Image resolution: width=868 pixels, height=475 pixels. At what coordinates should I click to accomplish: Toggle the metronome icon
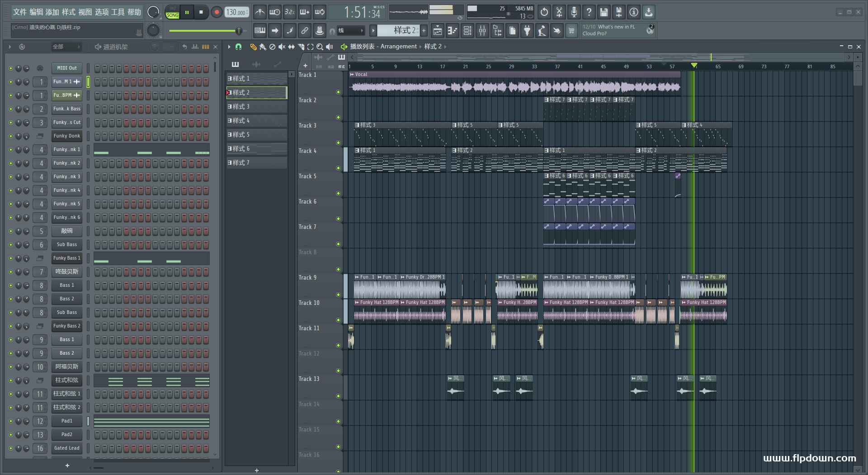259,12
